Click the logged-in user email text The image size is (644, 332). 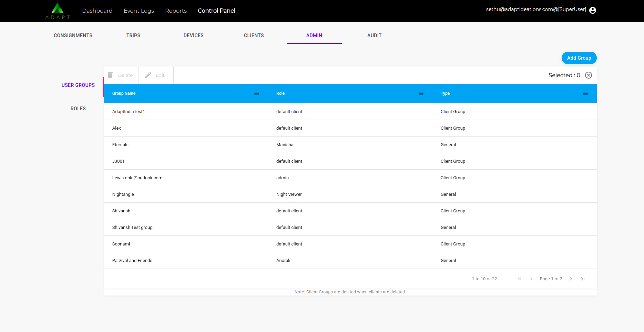click(x=536, y=9)
